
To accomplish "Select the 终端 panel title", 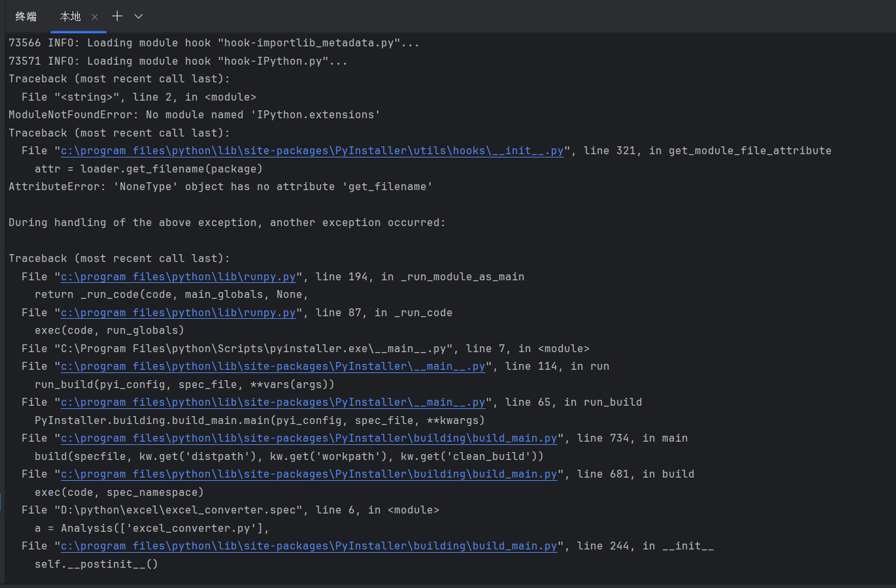I will click(x=26, y=16).
